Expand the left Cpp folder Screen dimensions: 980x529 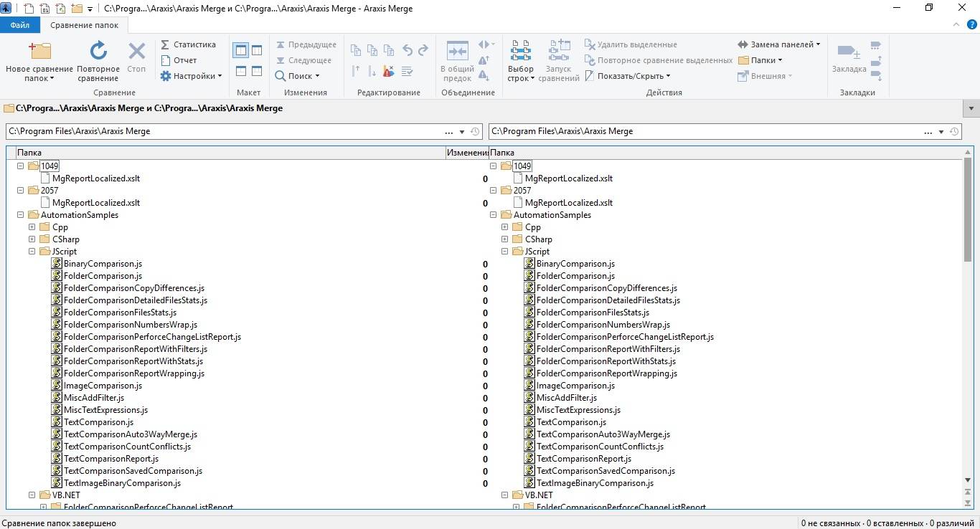pyautogui.click(x=32, y=227)
